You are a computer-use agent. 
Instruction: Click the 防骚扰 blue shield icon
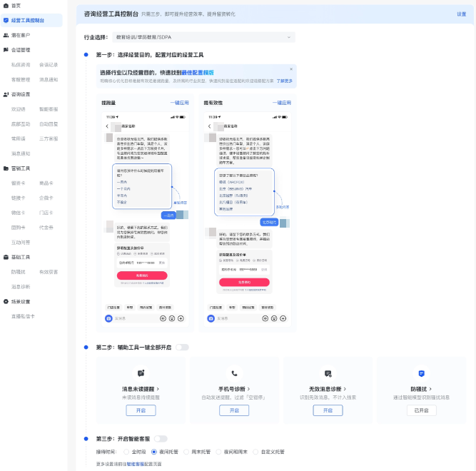point(421,373)
